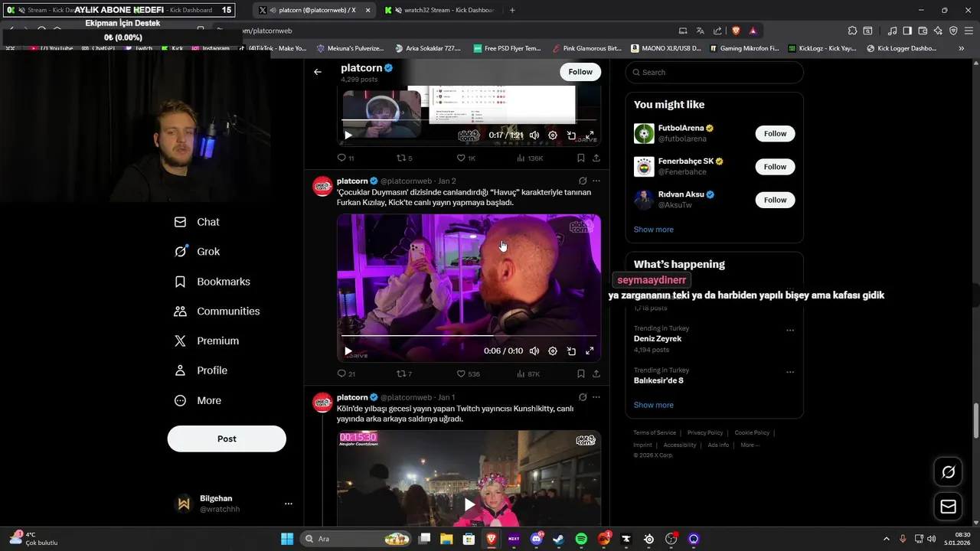Image resolution: width=980 pixels, height=551 pixels.
Task: Open Free PSD Flyer Tem... bookmark
Action: point(506,48)
